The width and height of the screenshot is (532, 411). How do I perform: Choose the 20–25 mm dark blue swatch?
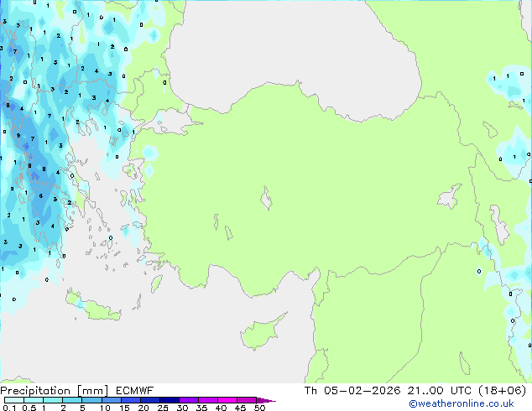pos(149,400)
